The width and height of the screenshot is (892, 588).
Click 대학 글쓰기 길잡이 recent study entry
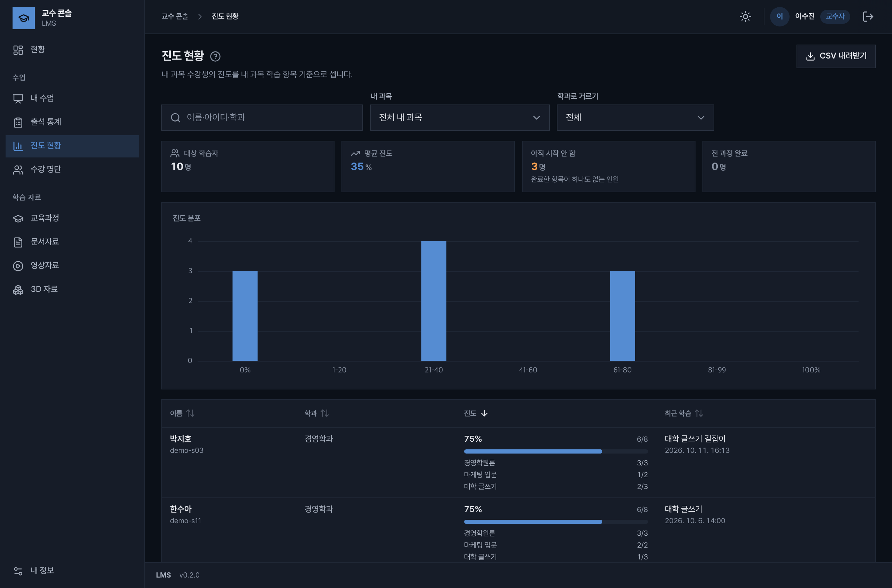click(695, 439)
